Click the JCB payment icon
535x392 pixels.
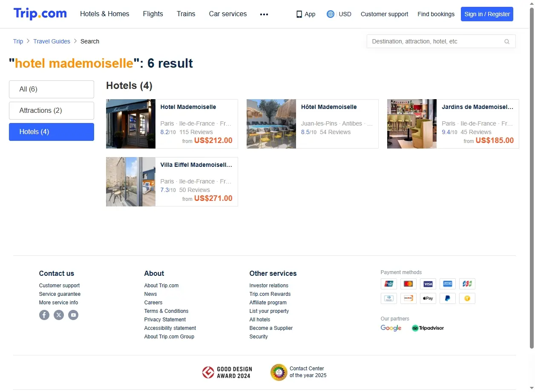coord(467,284)
